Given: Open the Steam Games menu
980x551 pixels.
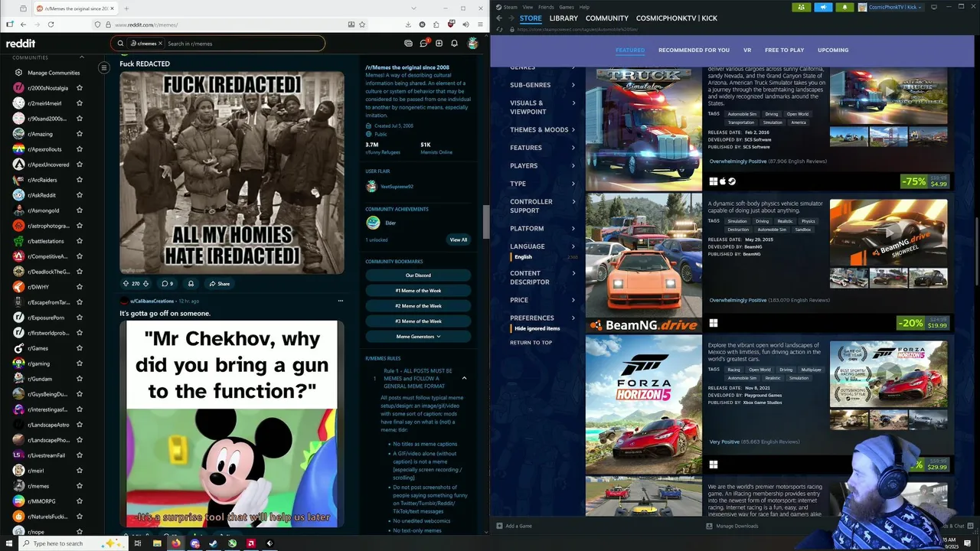Looking at the screenshot, I should click(x=567, y=7).
